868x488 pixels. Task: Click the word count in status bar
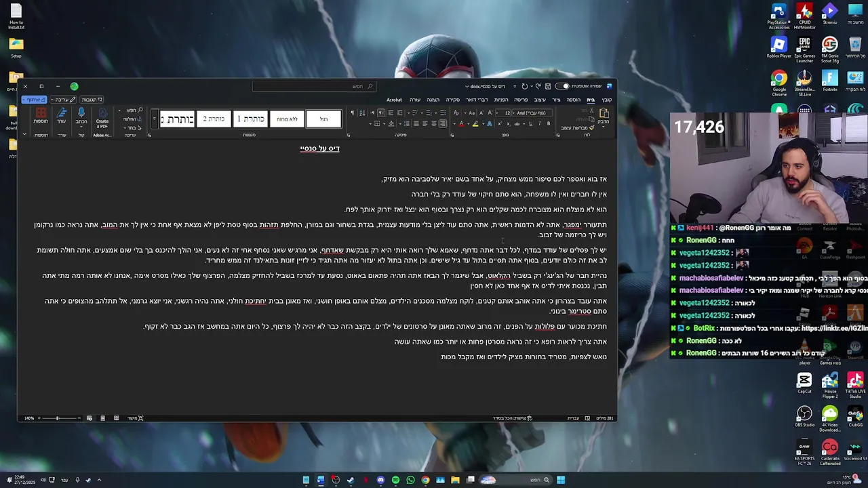tap(604, 418)
